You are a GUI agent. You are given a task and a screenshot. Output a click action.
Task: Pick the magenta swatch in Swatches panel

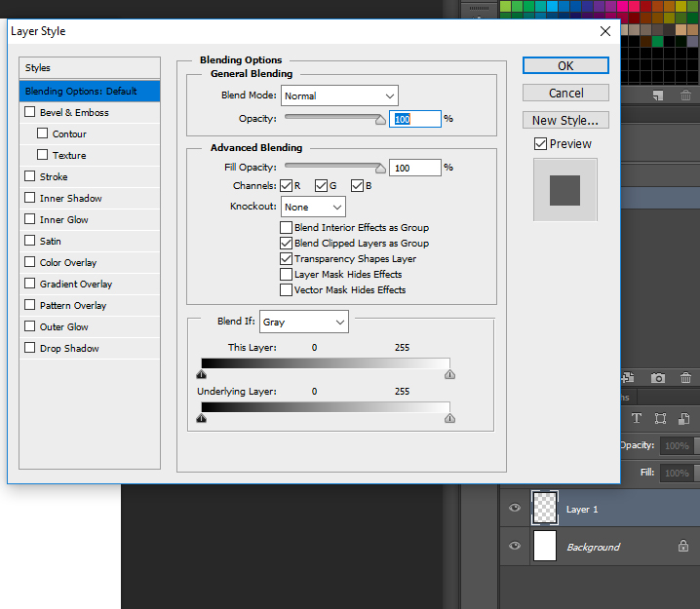pos(622,6)
